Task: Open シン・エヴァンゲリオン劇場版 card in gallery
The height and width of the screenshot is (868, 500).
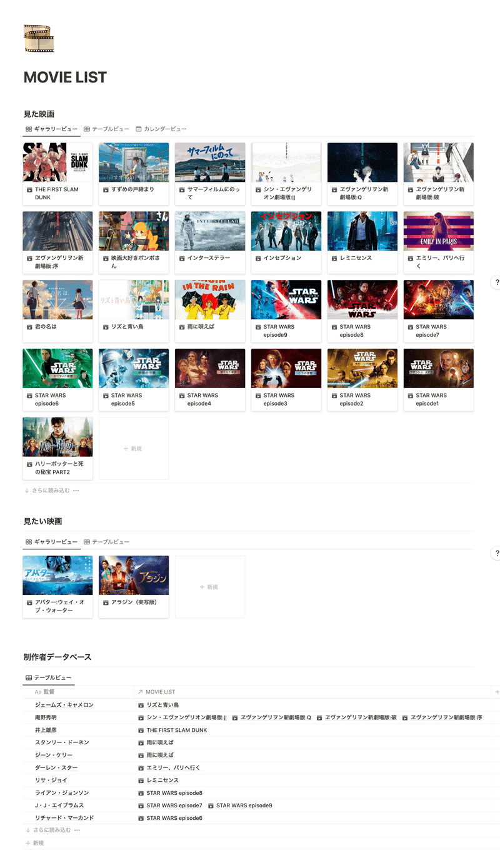Action: coord(286,174)
